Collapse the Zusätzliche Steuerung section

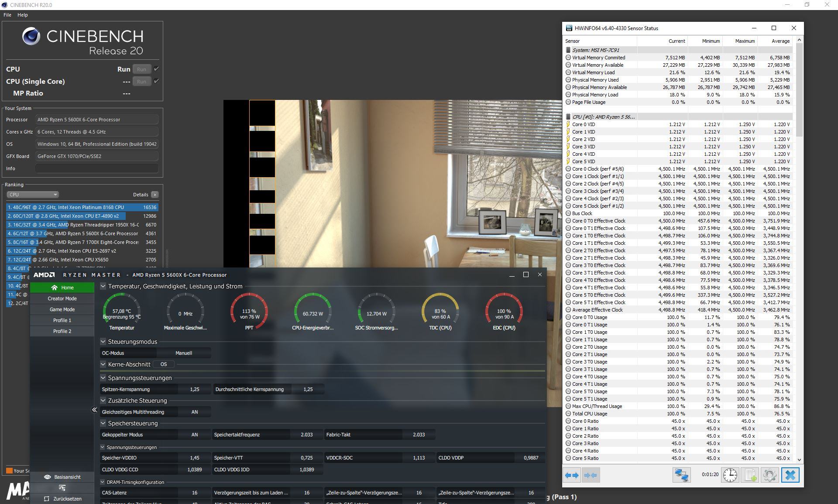(103, 401)
